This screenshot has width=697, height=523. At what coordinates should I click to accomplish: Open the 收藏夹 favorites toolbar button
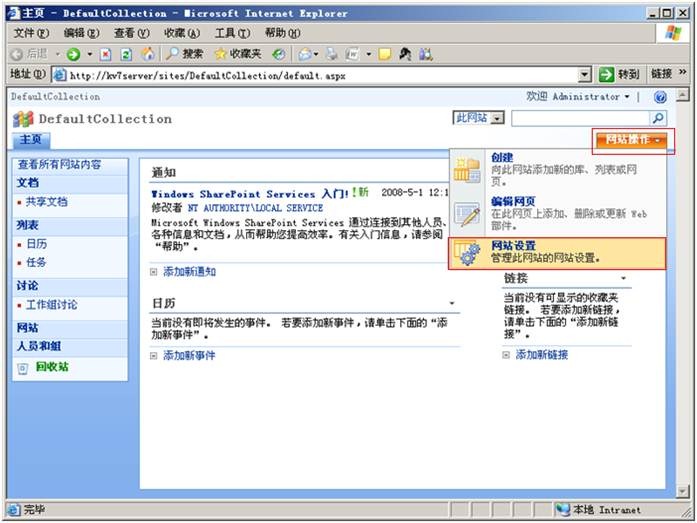[x=238, y=54]
